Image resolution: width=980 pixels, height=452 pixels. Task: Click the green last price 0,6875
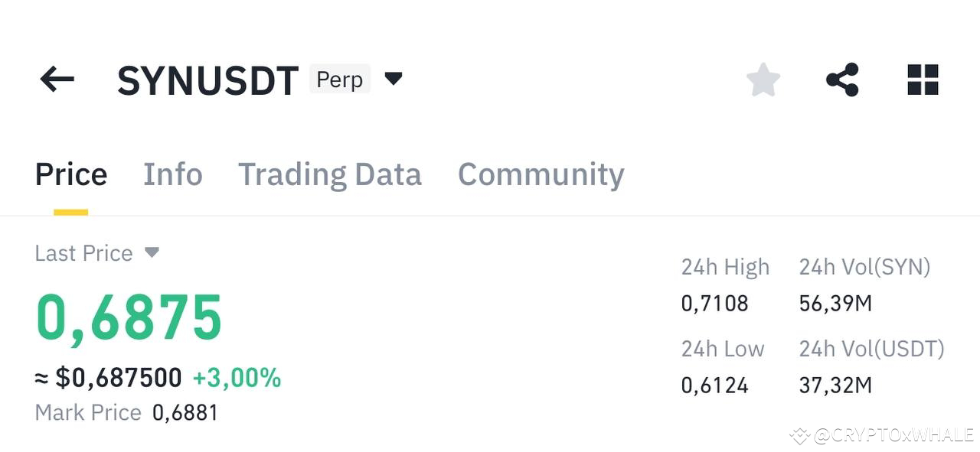[x=127, y=316]
